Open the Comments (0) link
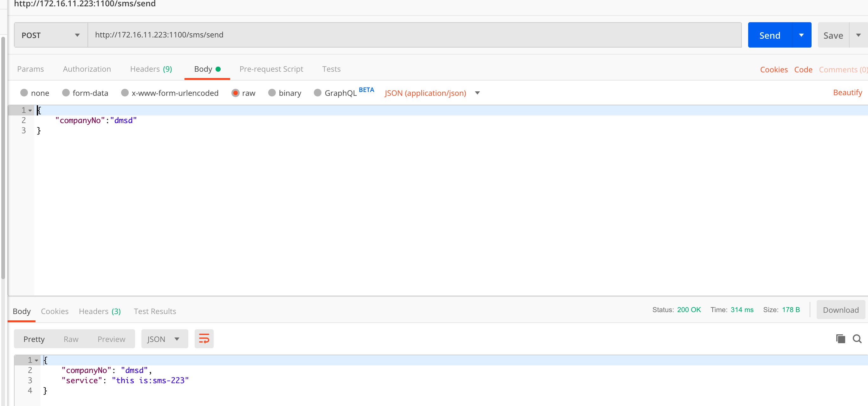868x406 pixels. pyautogui.click(x=843, y=69)
